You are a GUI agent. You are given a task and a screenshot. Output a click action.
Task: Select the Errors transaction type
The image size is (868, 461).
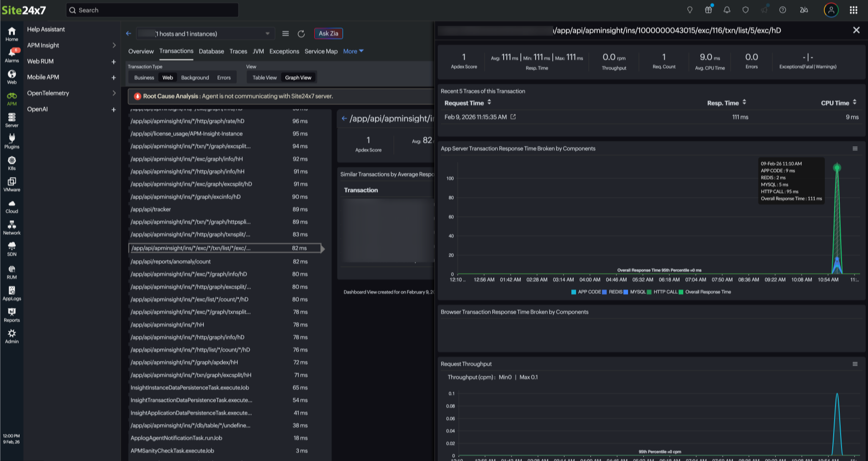(224, 77)
